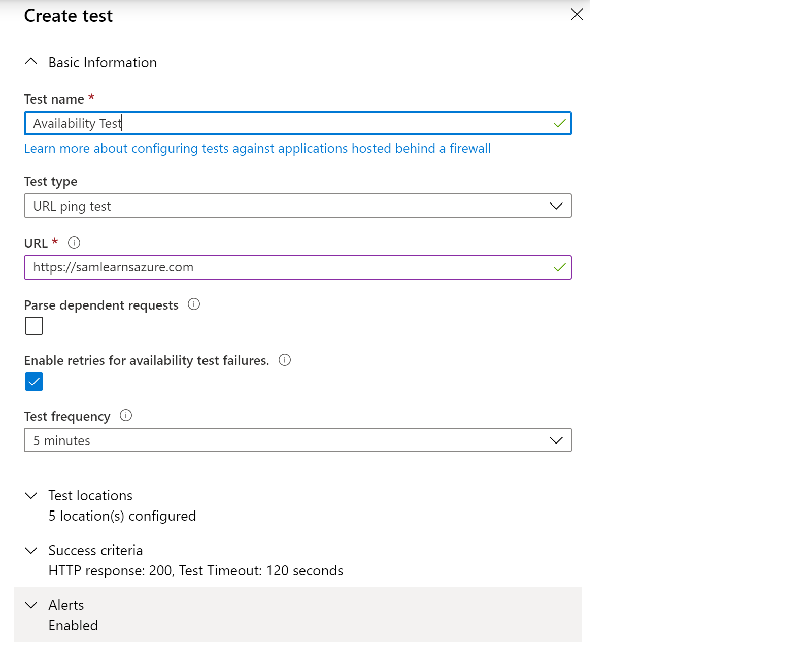This screenshot has width=812, height=647.
Task: Click the 'Enabled' status under Alerts
Action: pyautogui.click(x=73, y=625)
